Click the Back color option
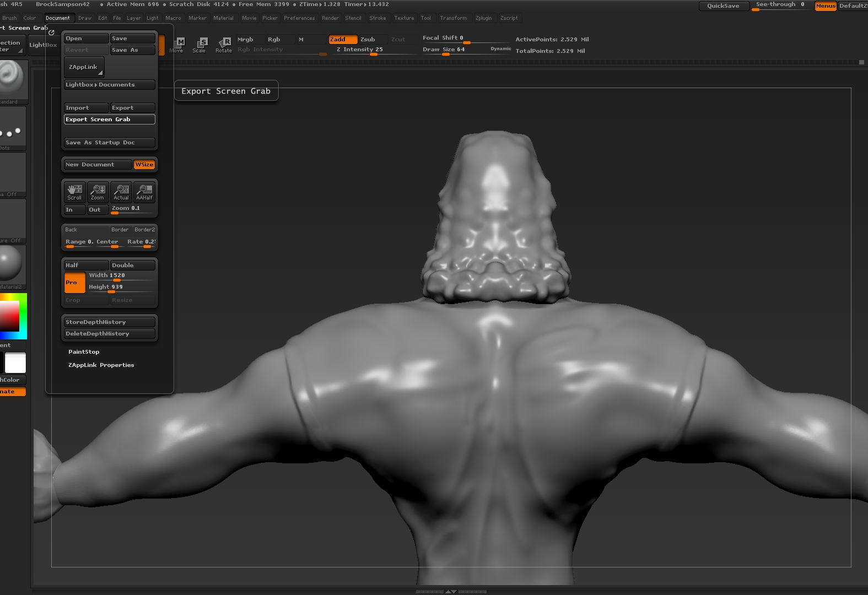The image size is (868, 595). pyautogui.click(x=86, y=230)
